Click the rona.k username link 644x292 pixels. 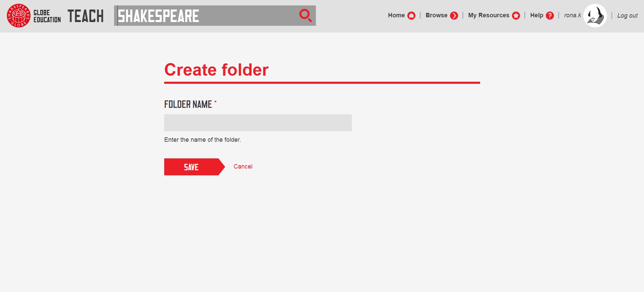(572, 15)
